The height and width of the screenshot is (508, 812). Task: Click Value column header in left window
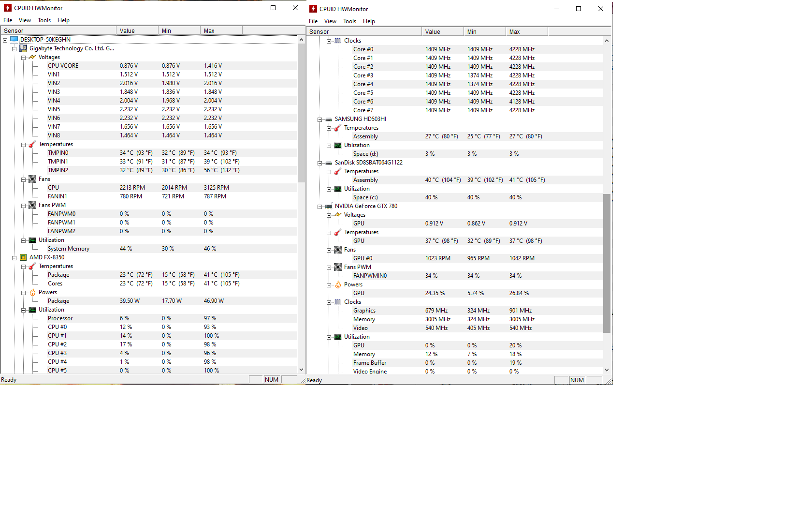137,30
